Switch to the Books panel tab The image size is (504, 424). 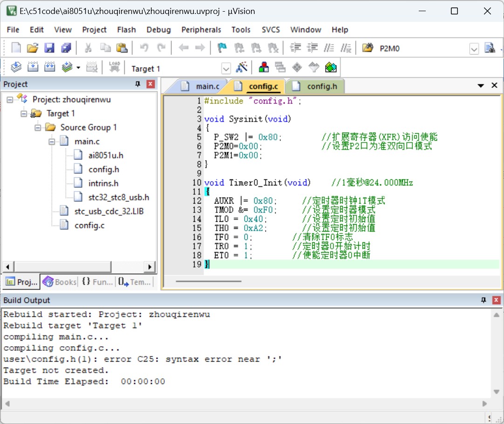click(59, 282)
